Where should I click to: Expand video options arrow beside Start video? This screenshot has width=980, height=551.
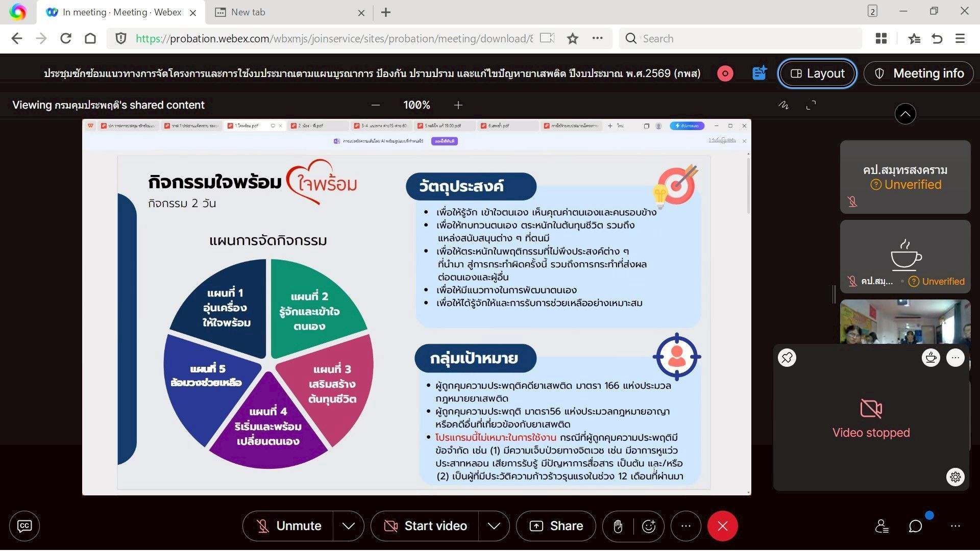[x=494, y=526]
